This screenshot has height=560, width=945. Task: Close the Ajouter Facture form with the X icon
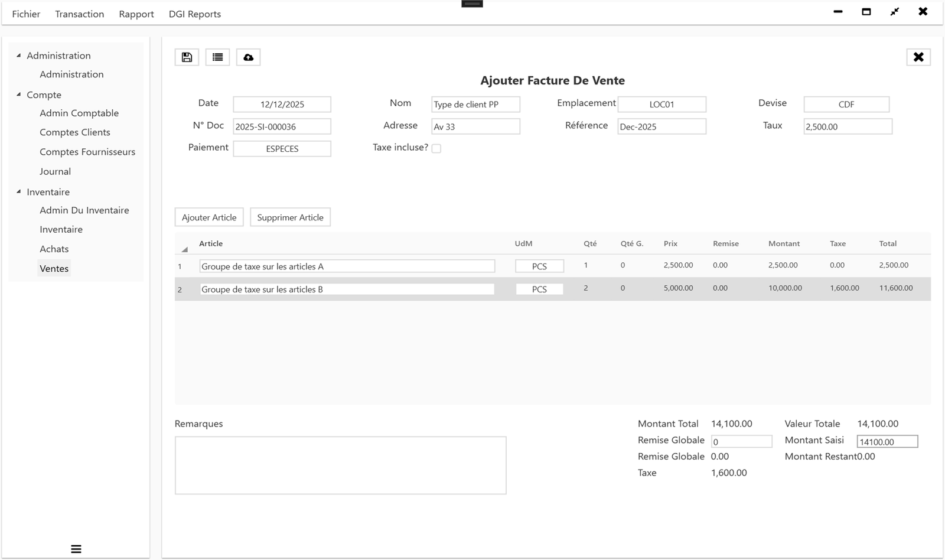point(918,57)
